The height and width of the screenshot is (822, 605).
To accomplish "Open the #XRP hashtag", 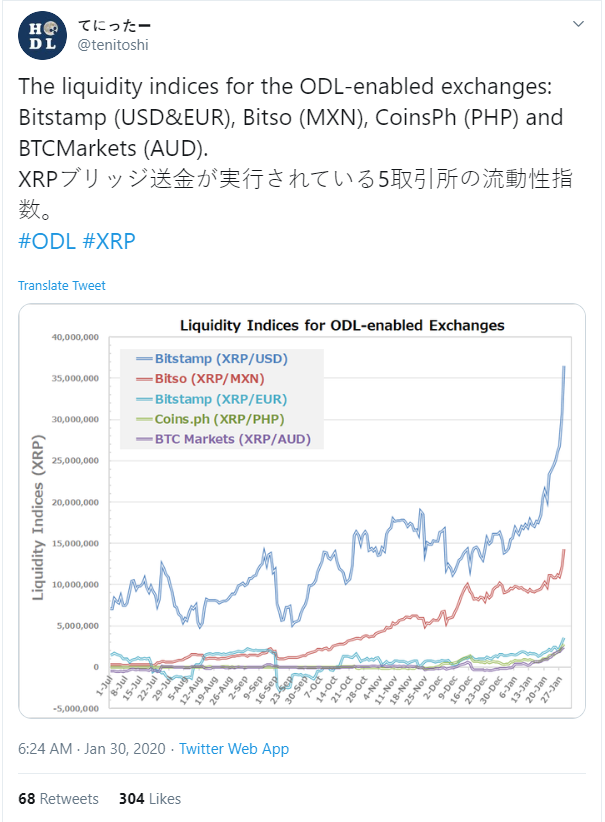I will click(109, 241).
